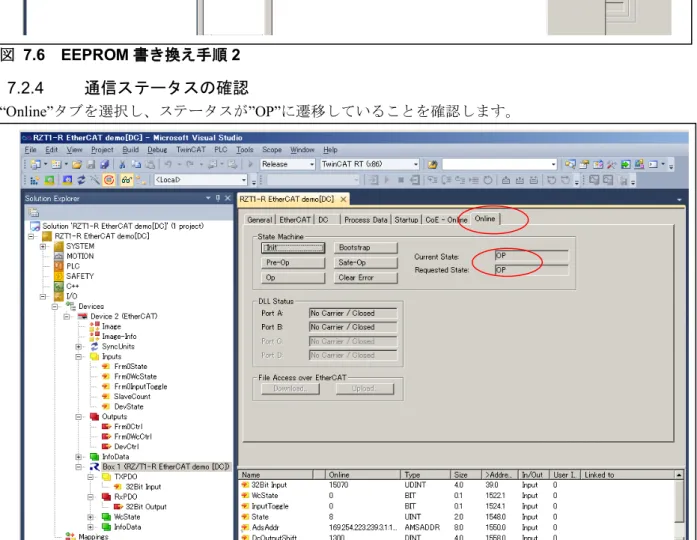The width and height of the screenshot is (697, 540).
Task: Click the Open File folder icon
Action: (x=77, y=164)
